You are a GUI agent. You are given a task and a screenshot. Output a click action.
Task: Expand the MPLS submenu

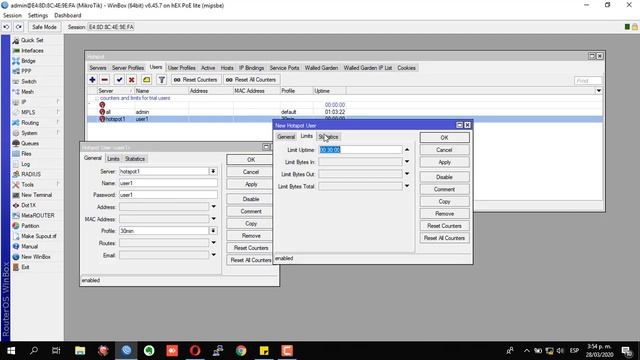click(28, 112)
